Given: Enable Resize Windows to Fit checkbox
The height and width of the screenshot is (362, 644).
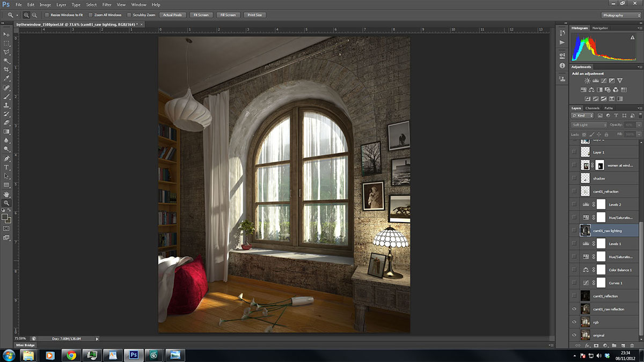Looking at the screenshot, I should [x=47, y=15].
